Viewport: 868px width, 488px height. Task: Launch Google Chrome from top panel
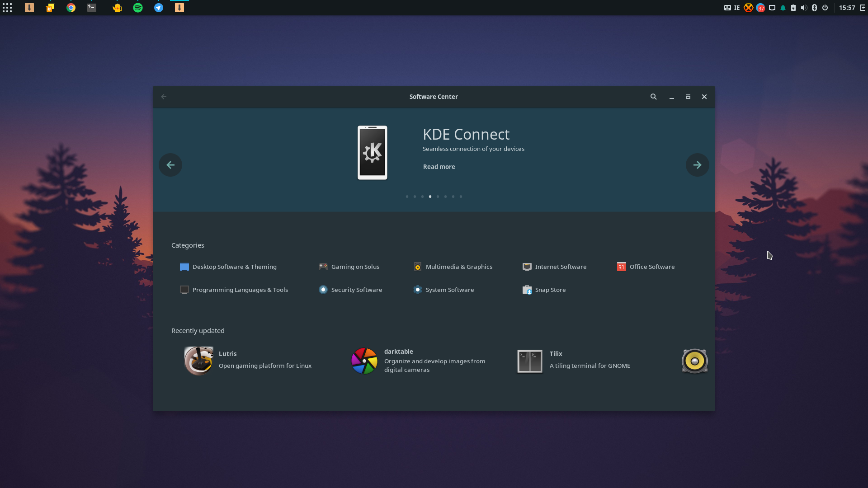pos(71,8)
